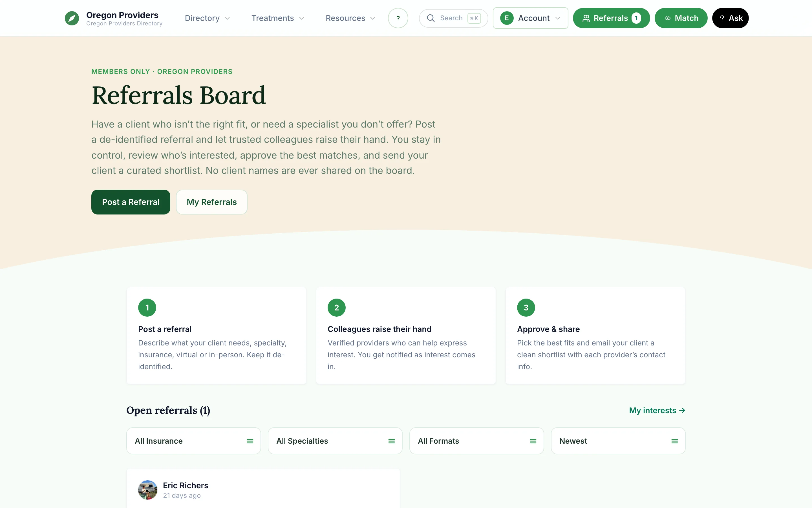This screenshot has height=508, width=812.
Task: Click the Oregon Providers Directory subtitle
Action: click(x=124, y=23)
